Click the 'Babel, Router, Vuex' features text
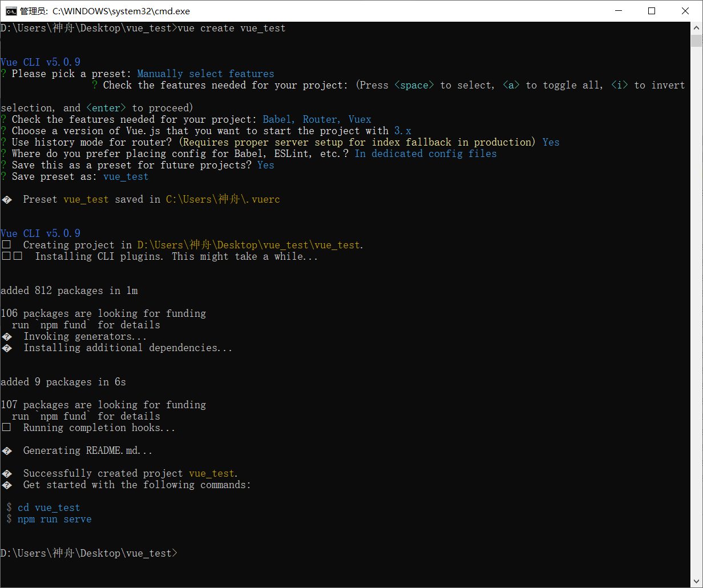 [x=317, y=119]
